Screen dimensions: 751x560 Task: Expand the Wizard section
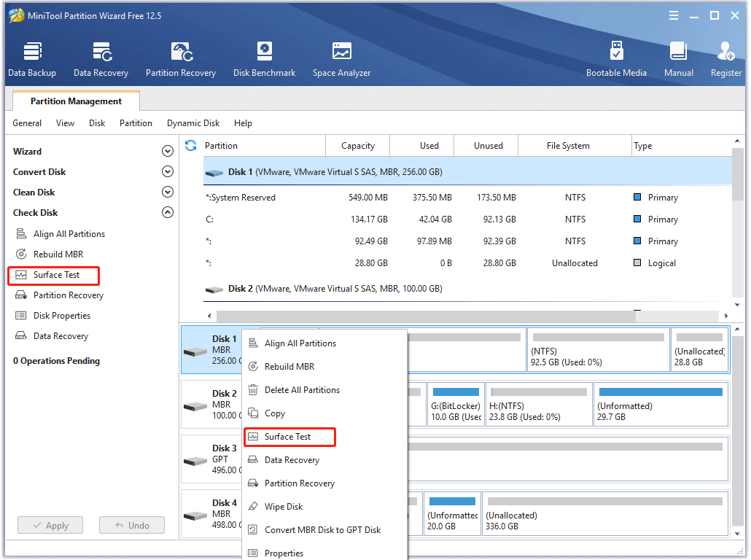click(x=167, y=151)
